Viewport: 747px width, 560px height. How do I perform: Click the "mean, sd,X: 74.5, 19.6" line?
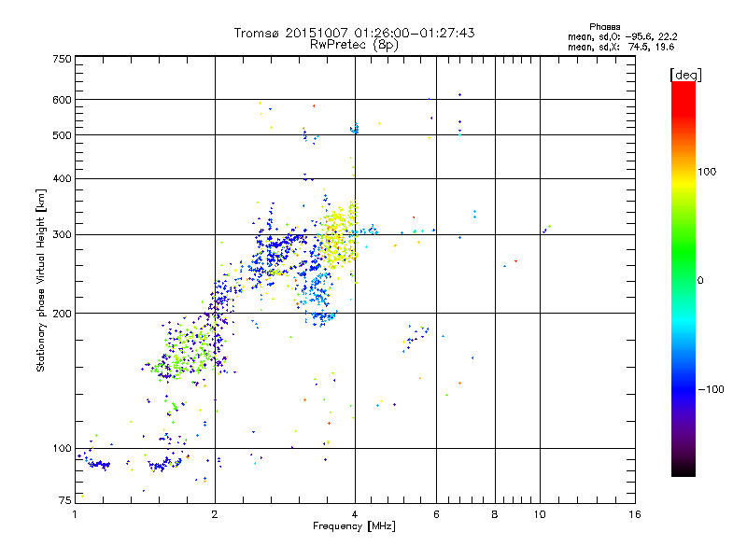pos(621,47)
